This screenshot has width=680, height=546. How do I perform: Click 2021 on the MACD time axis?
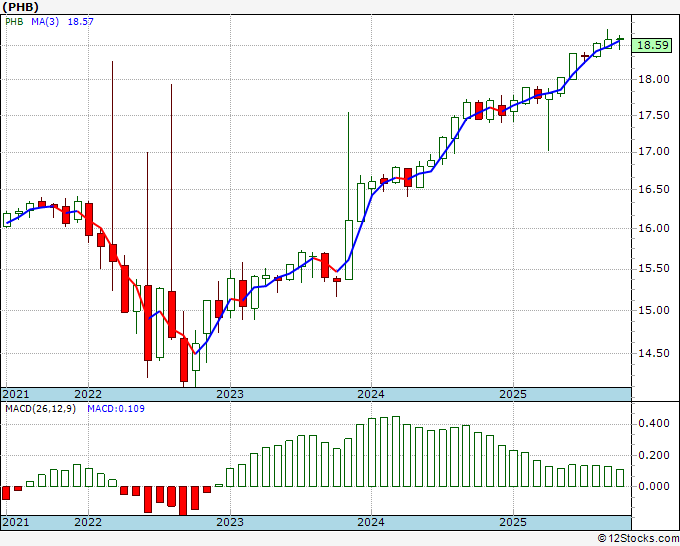[x=16, y=522]
